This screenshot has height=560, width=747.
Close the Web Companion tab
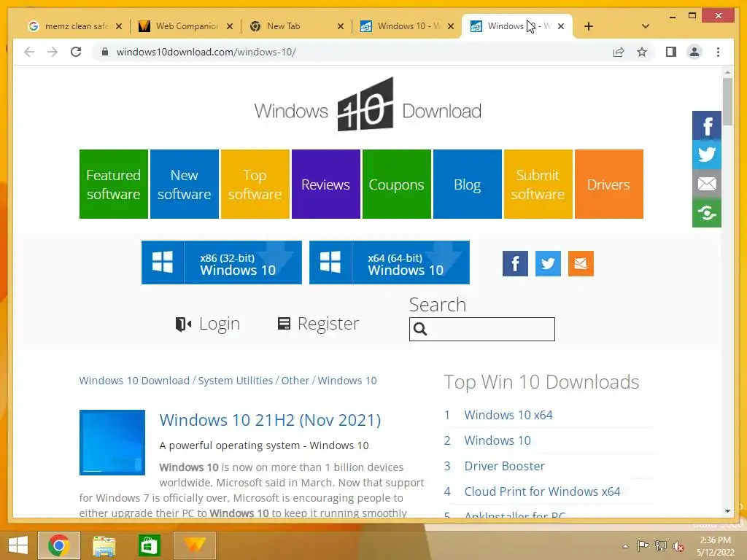[x=230, y=26]
